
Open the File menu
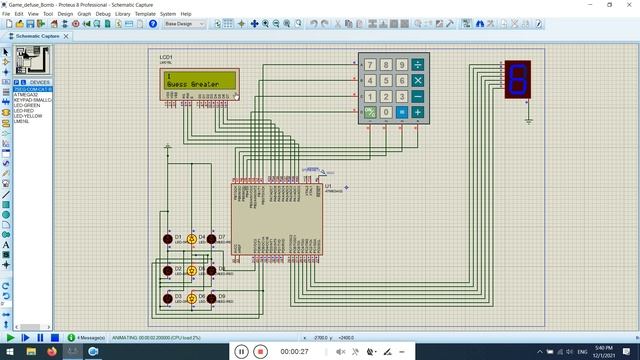(6, 14)
